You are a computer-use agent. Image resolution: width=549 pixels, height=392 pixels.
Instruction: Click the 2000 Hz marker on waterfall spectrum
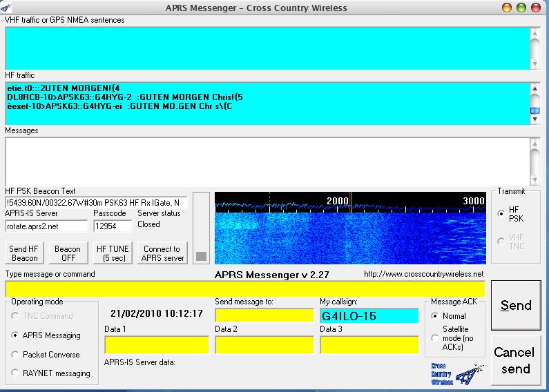[x=338, y=201]
